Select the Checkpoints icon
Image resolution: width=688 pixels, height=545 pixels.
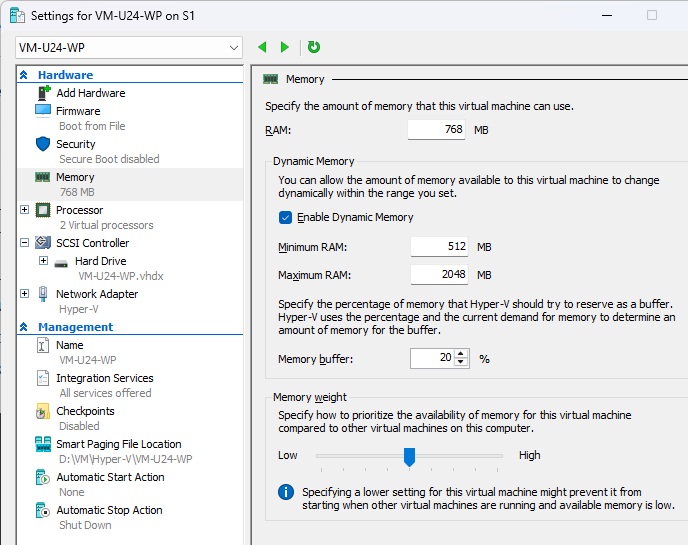click(43, 411)
